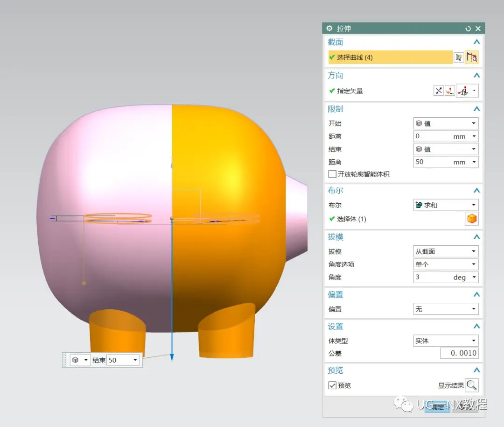Click the reverse direction icon in 方向

[x=439, y=91]
